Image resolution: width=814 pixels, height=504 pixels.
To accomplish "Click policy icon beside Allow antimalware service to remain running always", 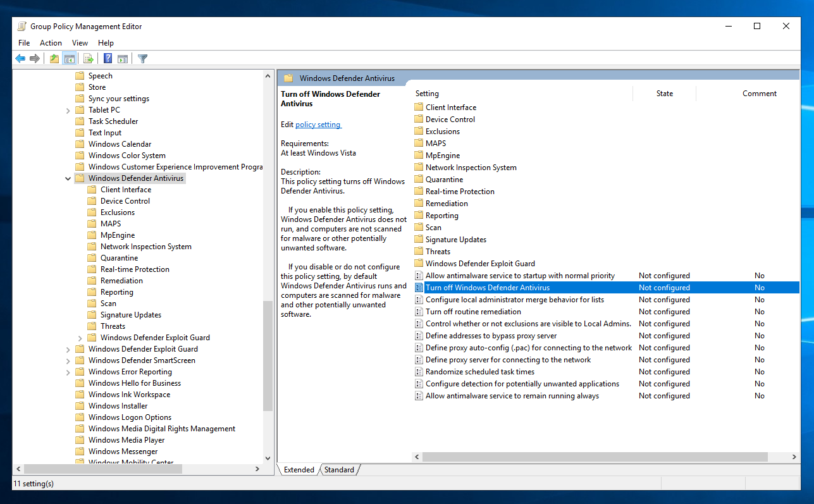I will [x=419, y=396].
